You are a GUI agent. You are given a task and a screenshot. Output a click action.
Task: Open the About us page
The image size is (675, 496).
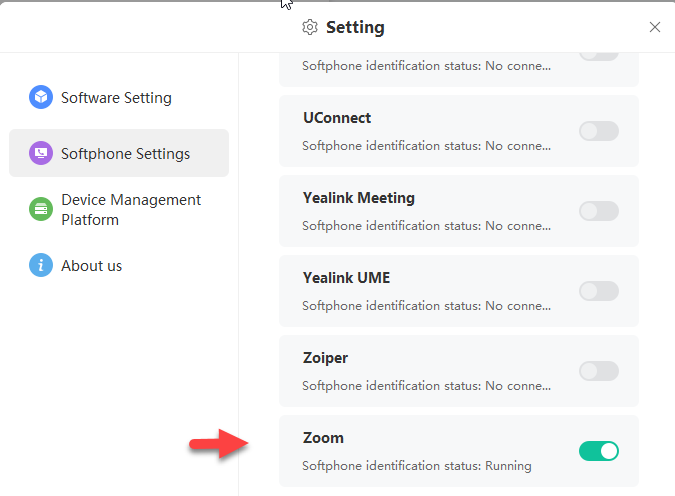[91, 266]
